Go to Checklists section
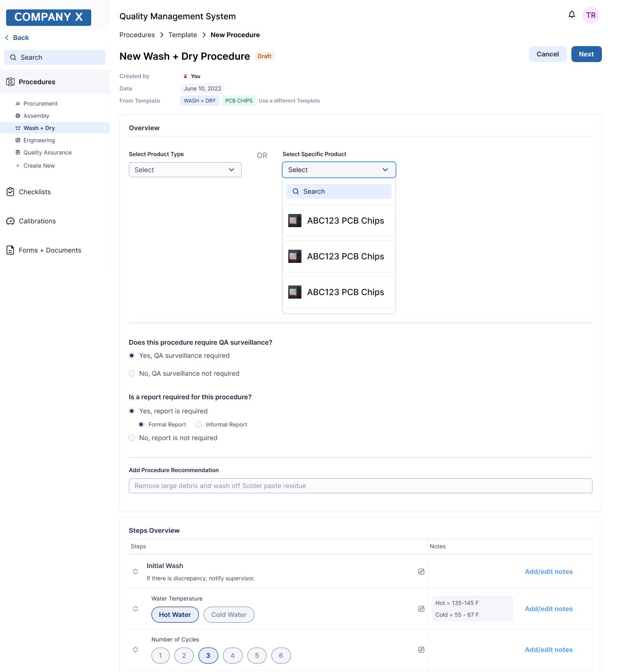 (x=35, y=192)
